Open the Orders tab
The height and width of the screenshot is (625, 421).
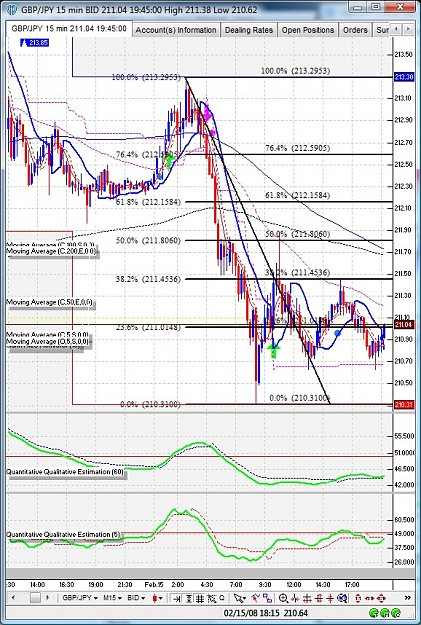[x=355, y=30]
